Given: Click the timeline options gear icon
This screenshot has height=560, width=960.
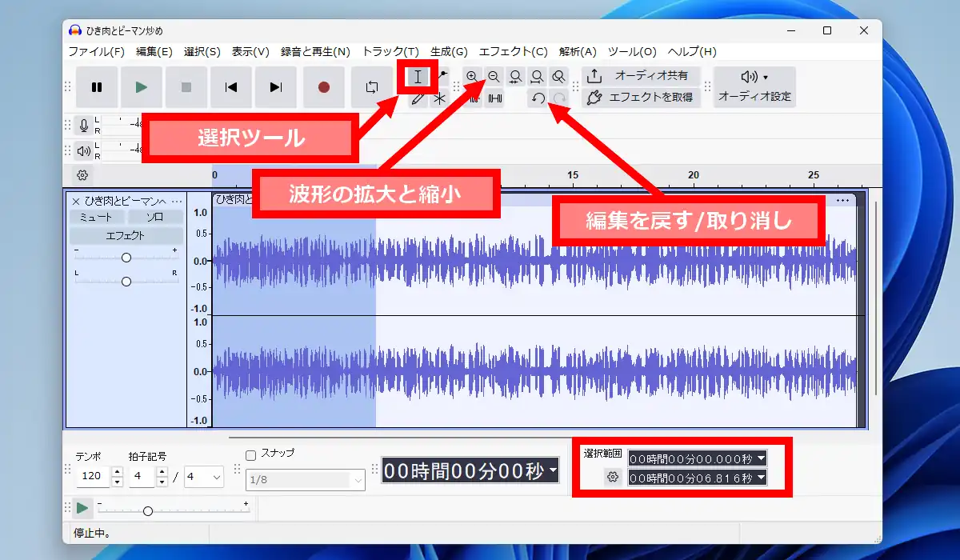Looking at the screenshot, I should pos(82,175).
